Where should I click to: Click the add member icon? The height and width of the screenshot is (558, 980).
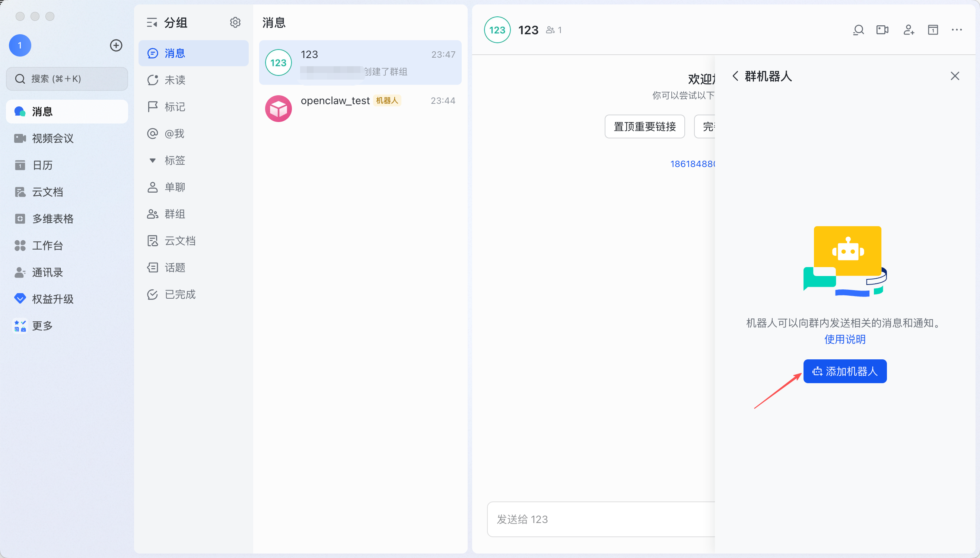pyautogui.click(x=909, y=30)
